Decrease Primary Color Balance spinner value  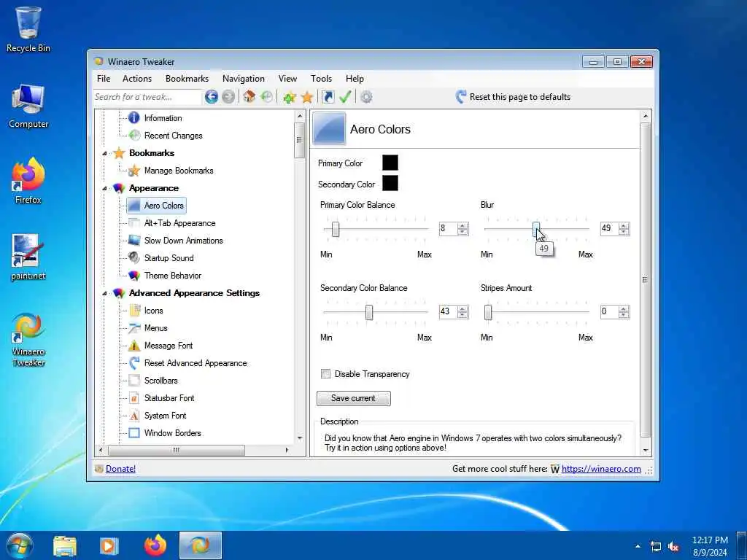pos(462,232)
